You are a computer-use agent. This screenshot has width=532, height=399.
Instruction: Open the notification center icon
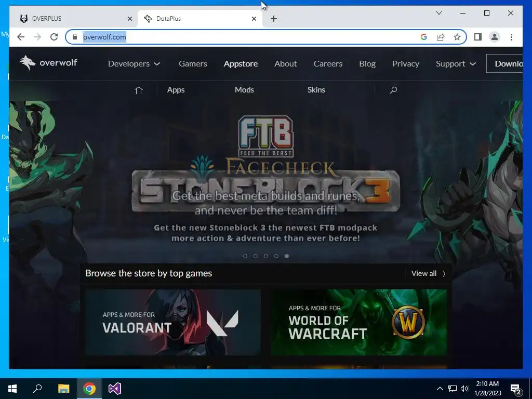pyautogui.click(x=516, y=389)
